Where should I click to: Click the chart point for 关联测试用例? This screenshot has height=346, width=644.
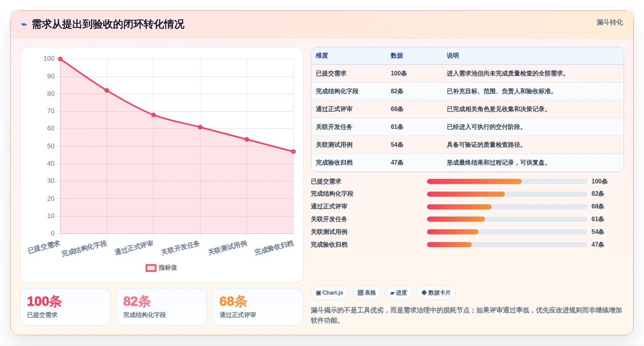[x=247, y=139]
